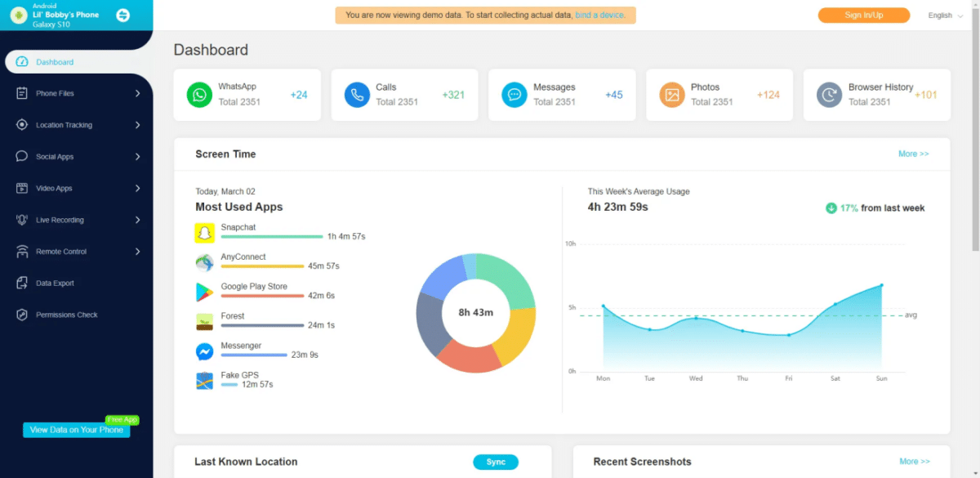
Task: Click the Photos picture icon
Action: click(671, 95)
